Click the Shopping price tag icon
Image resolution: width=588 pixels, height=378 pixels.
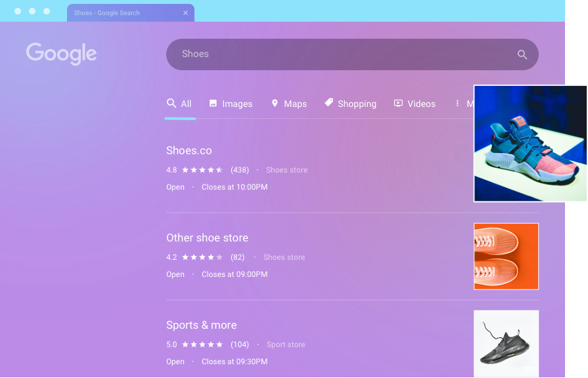(329, 102)
